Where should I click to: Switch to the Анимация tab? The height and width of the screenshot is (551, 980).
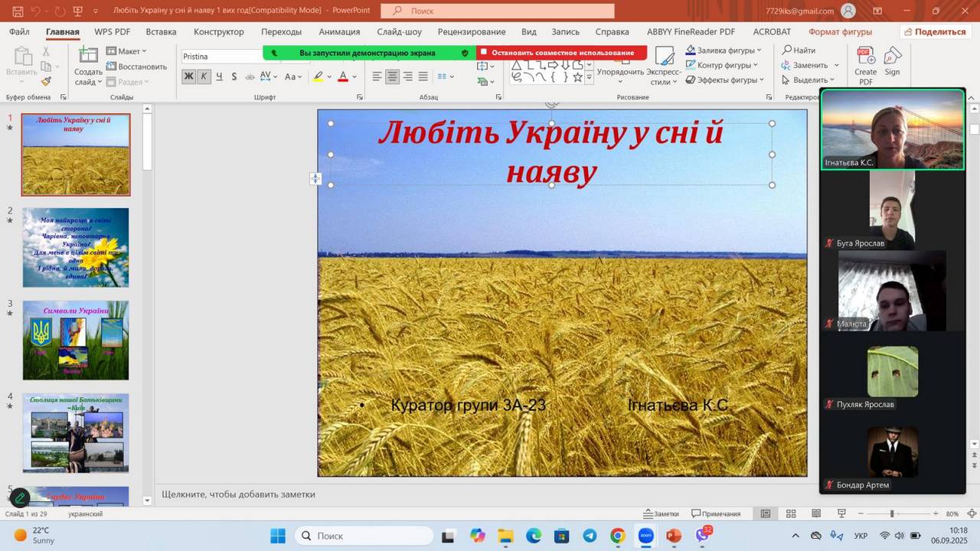point(339,32)
